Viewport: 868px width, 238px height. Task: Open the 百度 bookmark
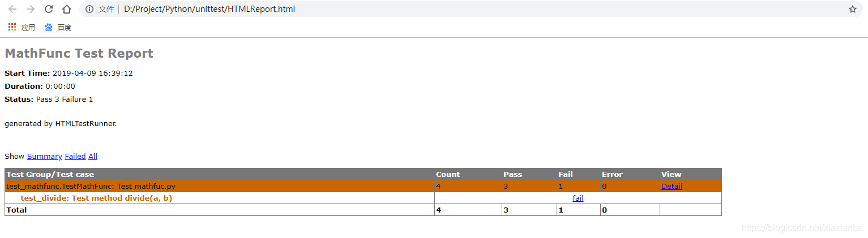[58, 27]
